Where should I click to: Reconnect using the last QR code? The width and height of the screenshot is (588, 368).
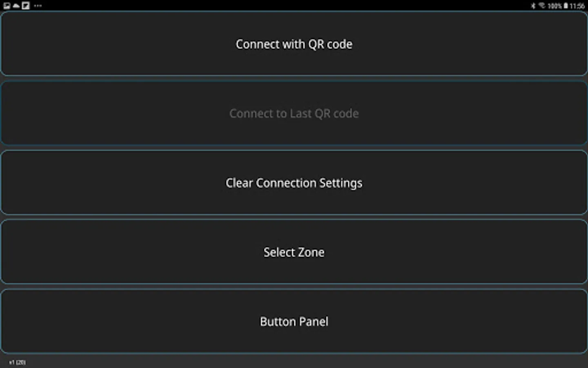[294, 113]
